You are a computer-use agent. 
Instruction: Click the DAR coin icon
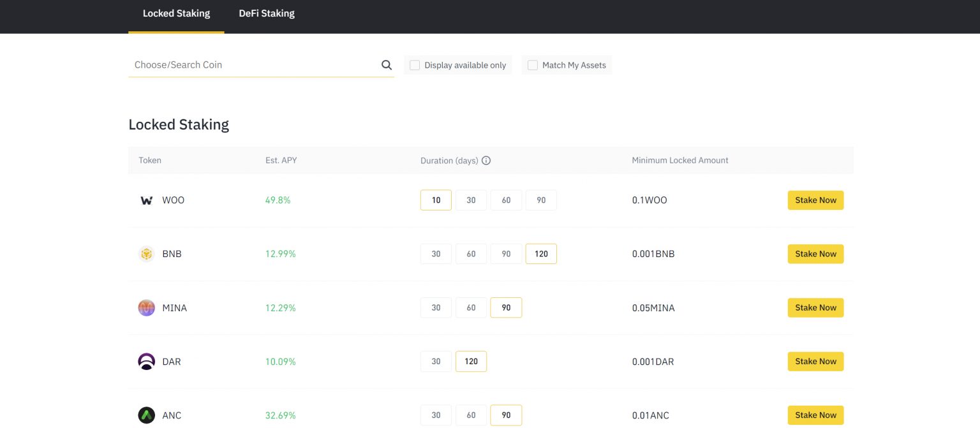[146, 361]
